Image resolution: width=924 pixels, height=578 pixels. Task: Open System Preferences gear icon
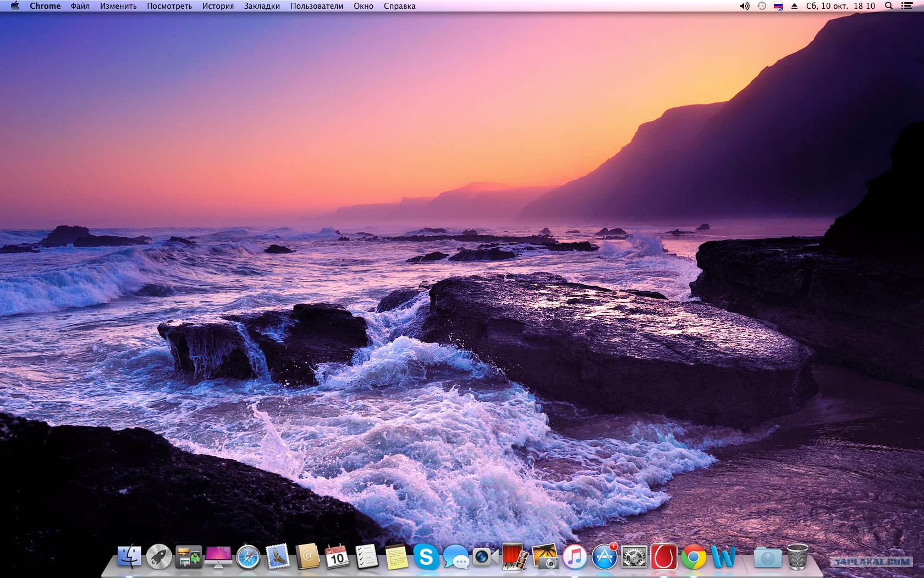634,557
